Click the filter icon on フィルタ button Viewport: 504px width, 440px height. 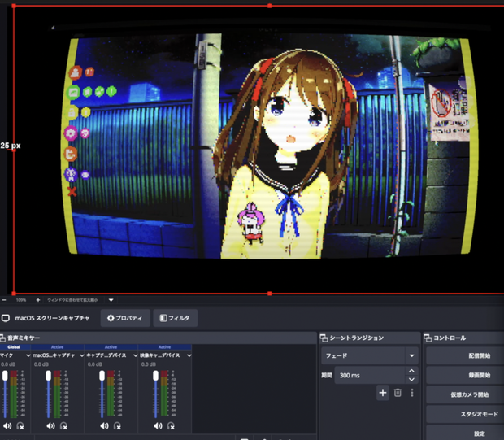(163, 318)
